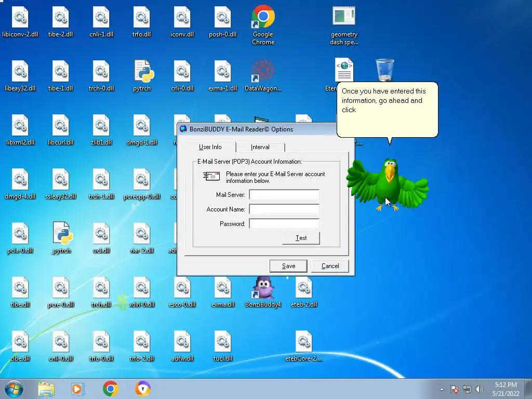Open the BonziBuddy4 desktop shortcut
The width and height of the screenshot is (532, 399).
(x=263, y=292)
